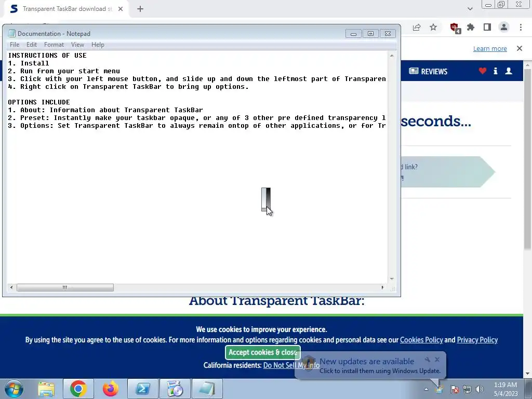532x399 pixels.
Task: Open the Action Center flag icon
Action: pyautogui.click(x=455, y=389)
